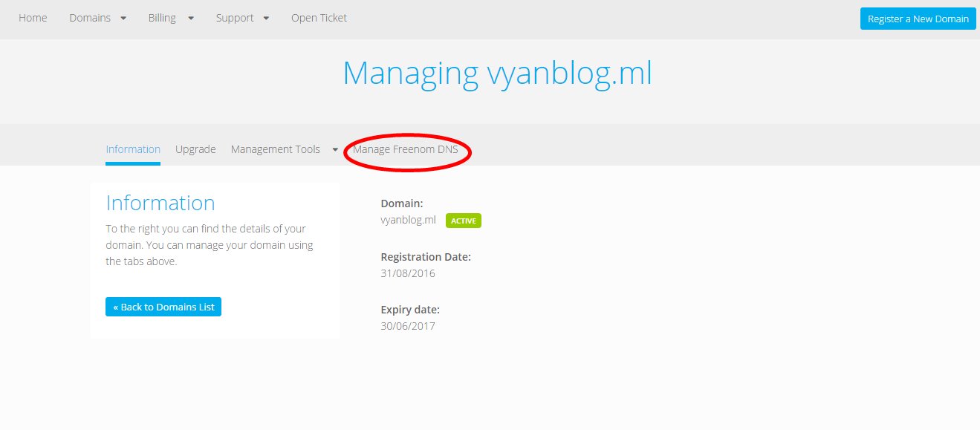980x430 pixels.
Task: Select the Information tab
Action: (x=133, y=149)
